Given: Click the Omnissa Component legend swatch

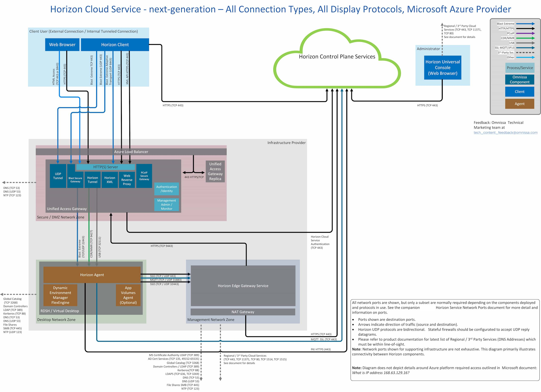Looking at the screenshot, I should (520, 80).
